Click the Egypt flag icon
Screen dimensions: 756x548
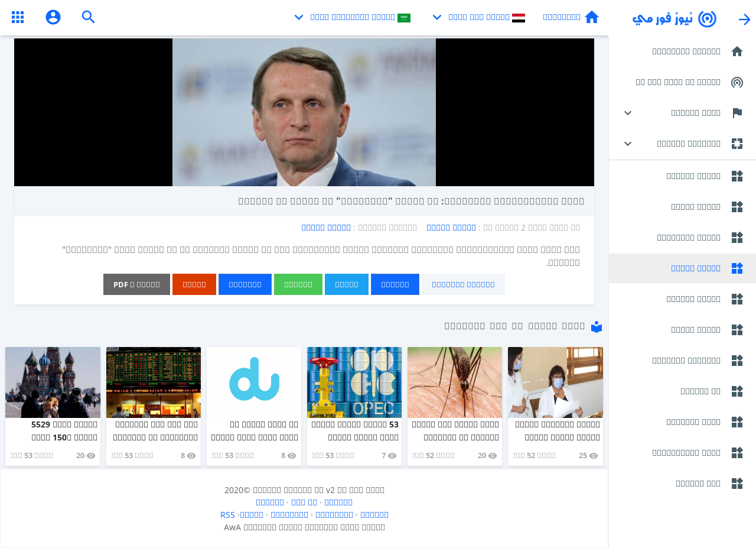tap(519, 18)
